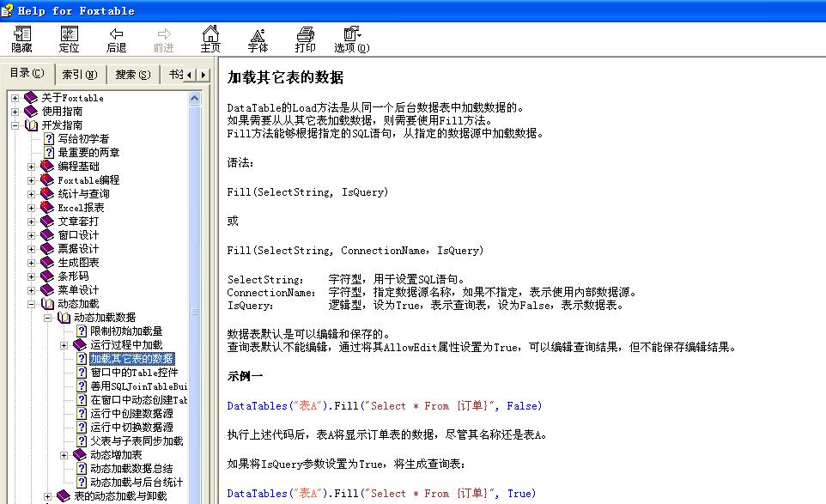This screenshot has width=826, height=504.
Task: Click the Help for Foxtable title icon
Action: coord(8,10)
